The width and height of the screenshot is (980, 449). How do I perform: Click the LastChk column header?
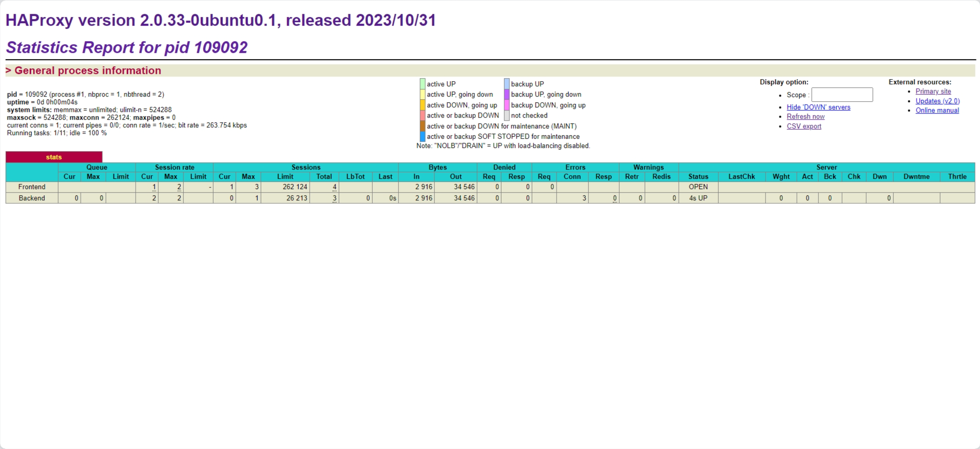click(742, 177)
